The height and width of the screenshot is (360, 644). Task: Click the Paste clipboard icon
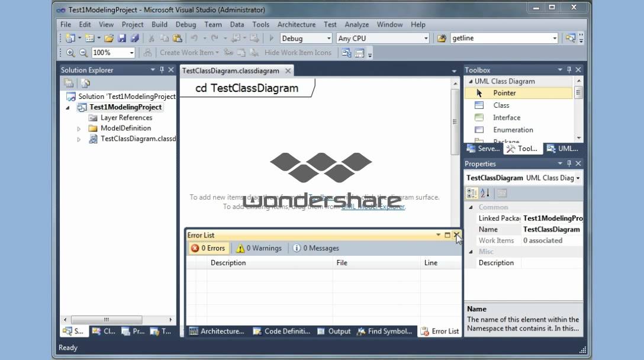178,38
